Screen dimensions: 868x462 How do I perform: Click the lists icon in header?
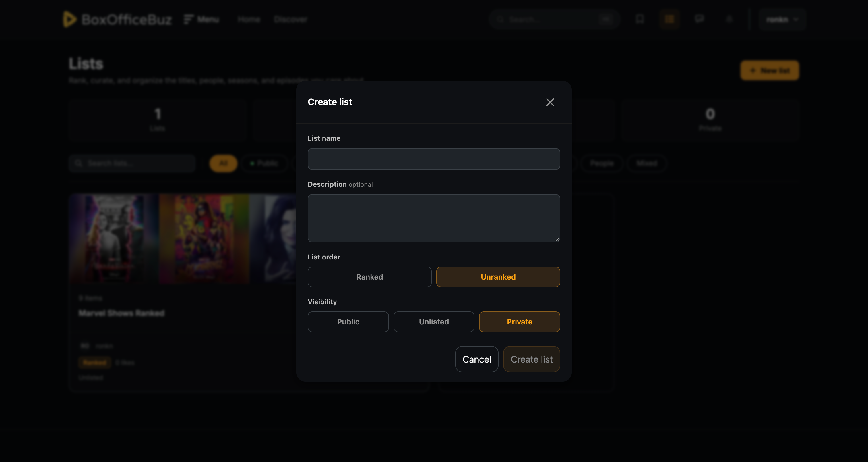669,19
